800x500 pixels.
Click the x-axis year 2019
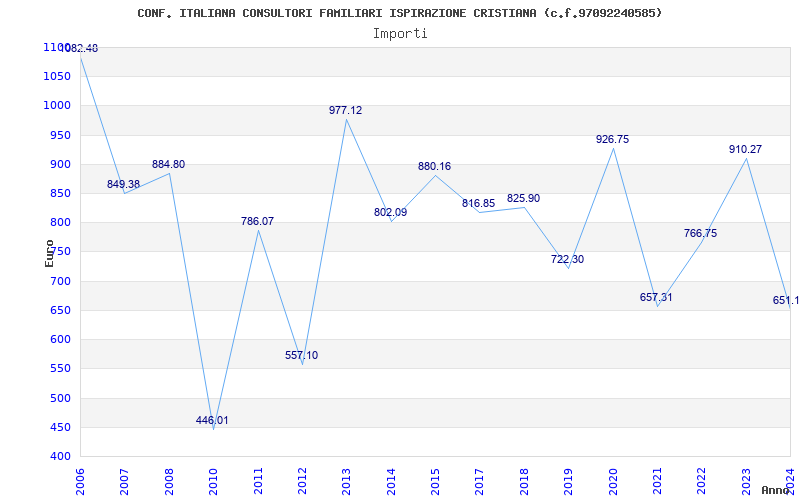[x=569, y=481]
